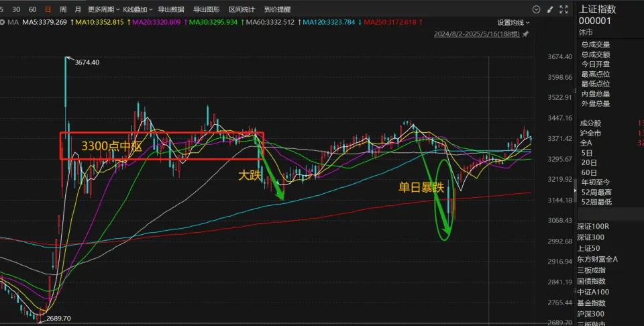Click 导出图形 to export chart
644x326 pixels.
(x=207, y=9)
